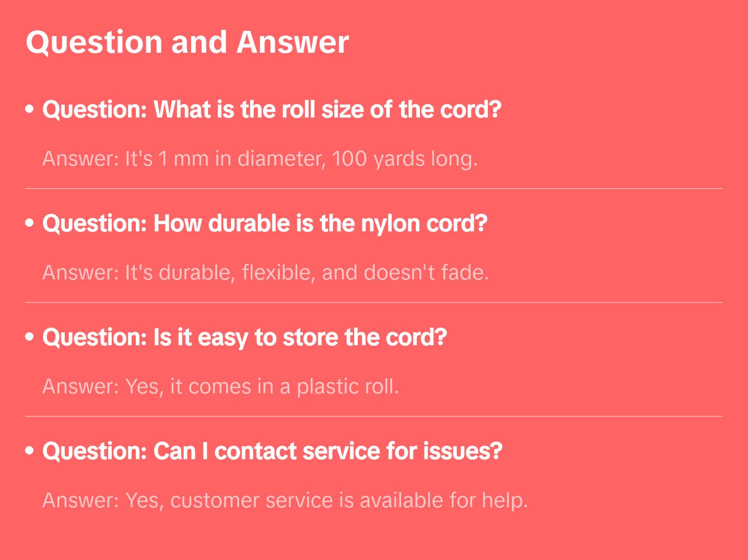Image resolution: width=748 pixels, height=560 pixels.
Task: Expand the "What is the roll size" question
Action: 272,110
